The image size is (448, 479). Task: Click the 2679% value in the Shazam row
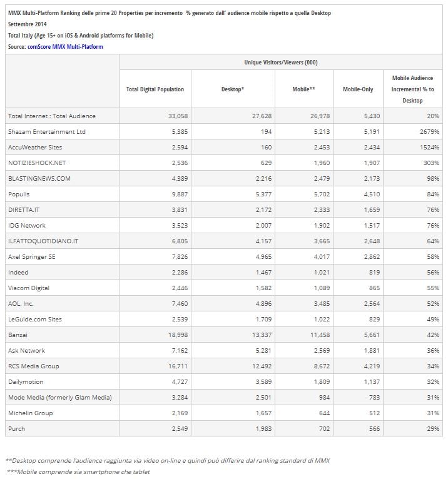tap(430, 132)
